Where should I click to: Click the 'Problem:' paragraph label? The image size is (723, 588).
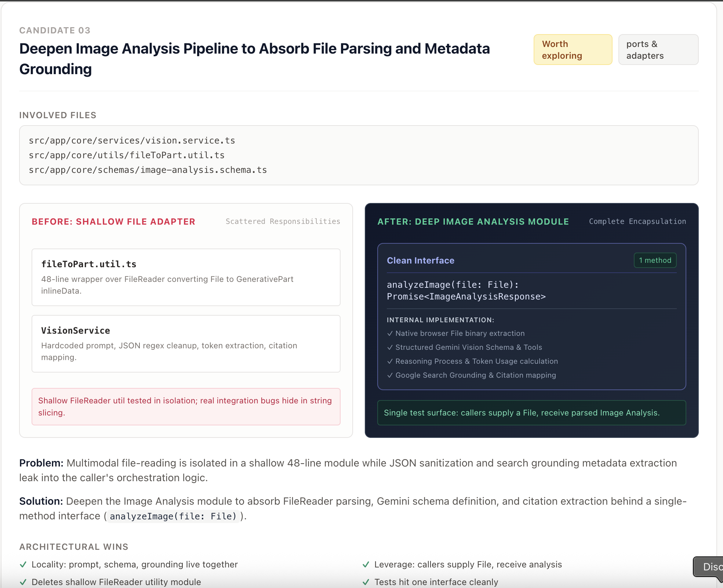pyautogui.click(x=41, y=463)
